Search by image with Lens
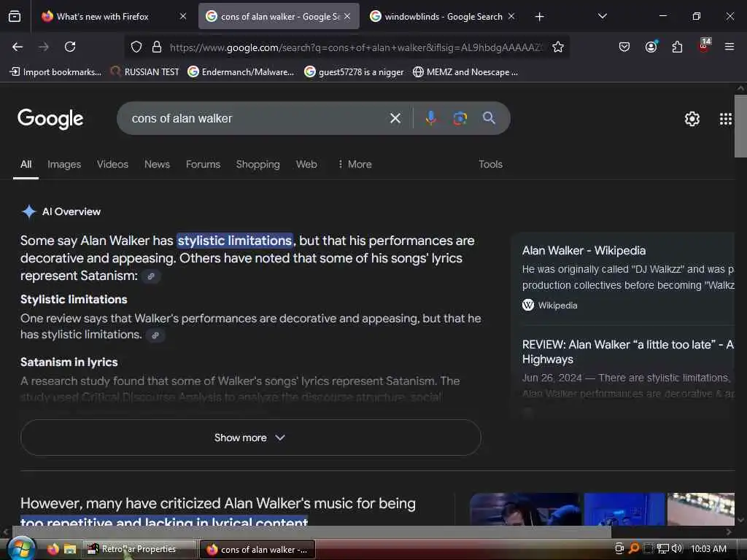The height and width of the screenshot is (560, 747). tap(460, 118)
